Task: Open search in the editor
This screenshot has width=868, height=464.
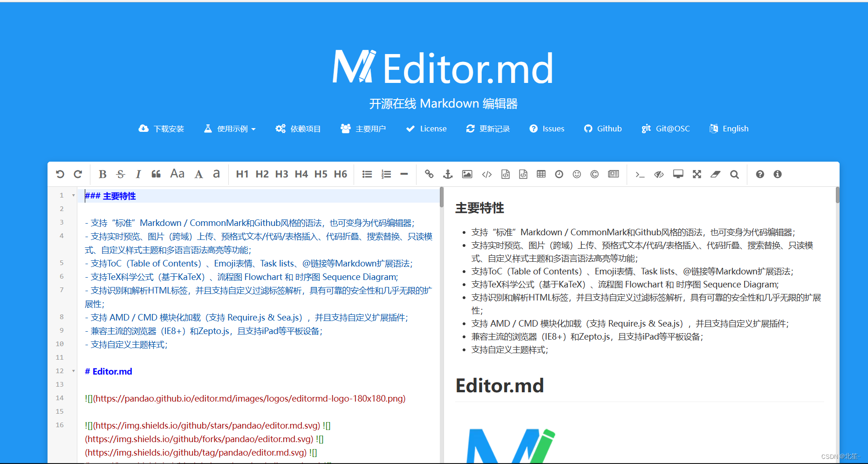Action: (x=734, y=174)
